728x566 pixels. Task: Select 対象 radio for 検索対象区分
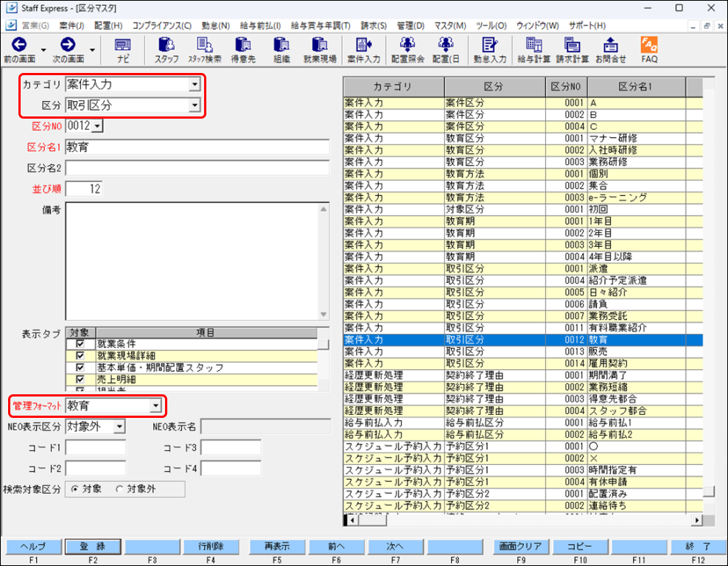[74, 489]
